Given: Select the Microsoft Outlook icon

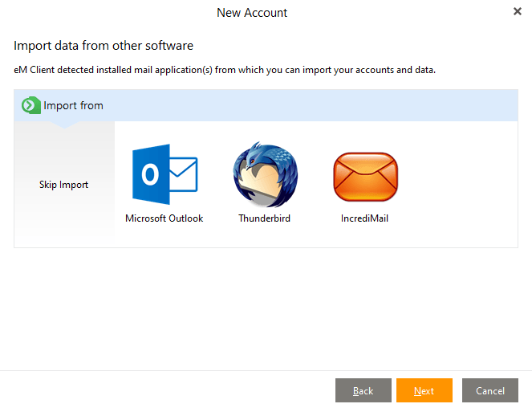Looking at the screenshot, I should (x=164, y=174).
